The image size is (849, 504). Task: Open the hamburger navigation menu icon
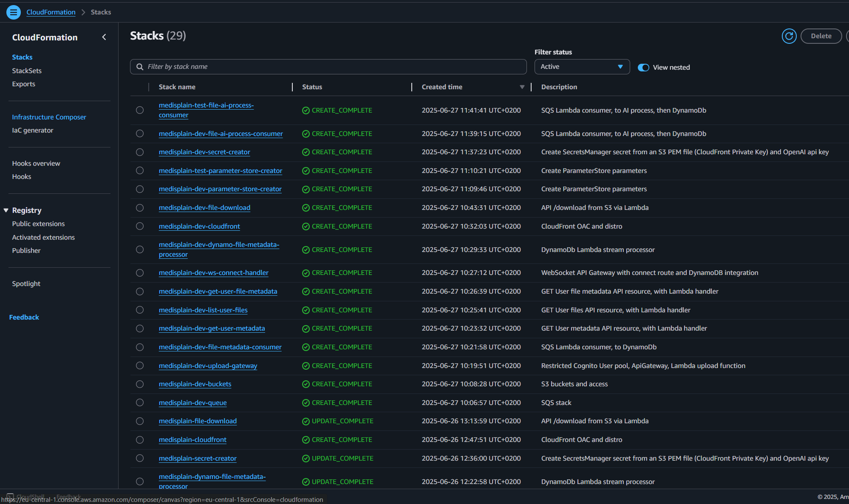[14, 12]
